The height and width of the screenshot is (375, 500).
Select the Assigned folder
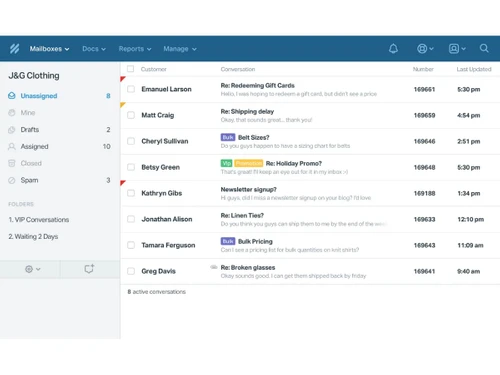[59, 146]
